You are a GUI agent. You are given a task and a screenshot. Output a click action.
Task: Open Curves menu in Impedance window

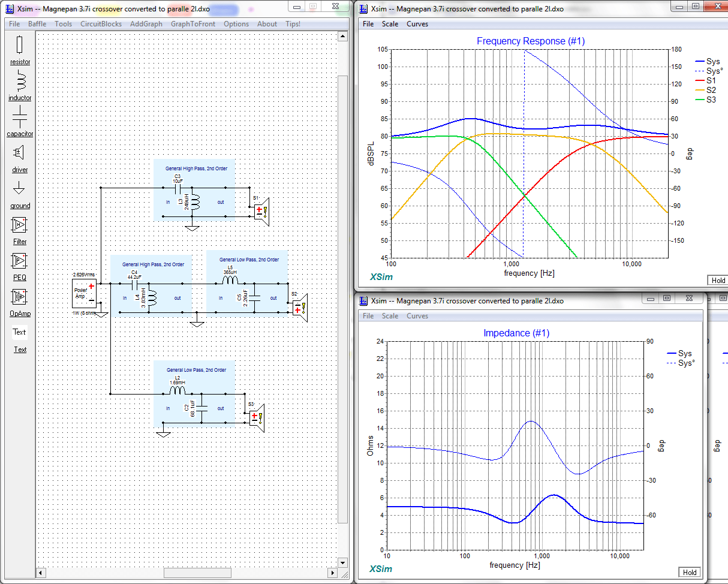[417, 316]
